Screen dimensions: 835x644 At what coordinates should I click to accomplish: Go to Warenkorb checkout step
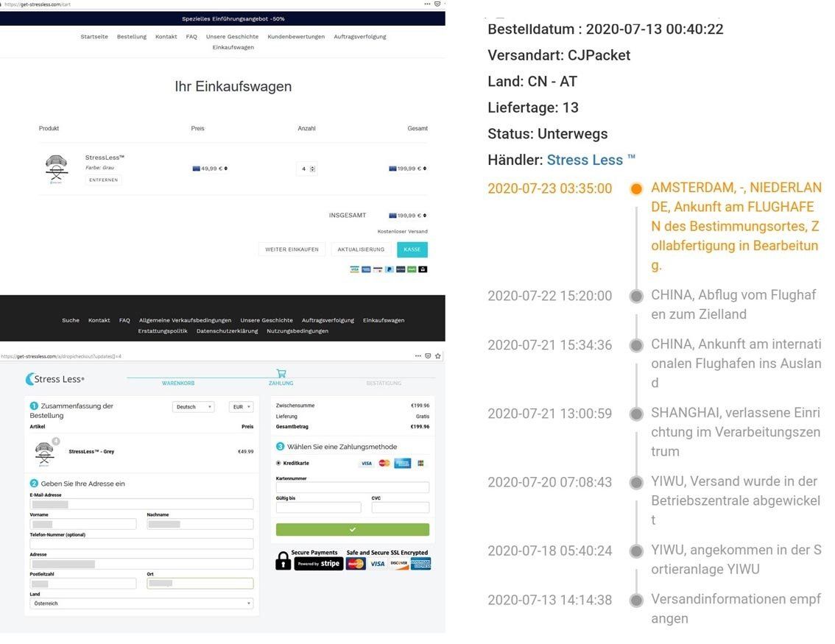point(178,383)
